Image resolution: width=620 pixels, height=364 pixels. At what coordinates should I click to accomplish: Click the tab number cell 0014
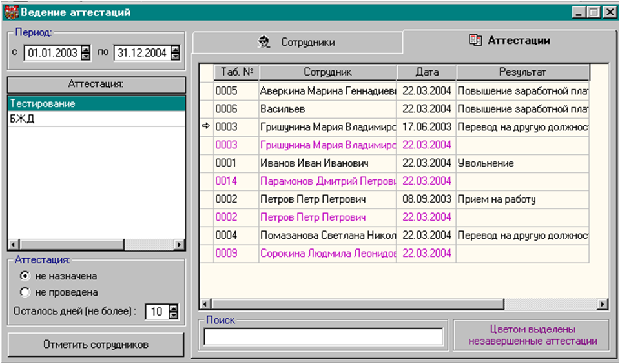click(x=236, y=181)
